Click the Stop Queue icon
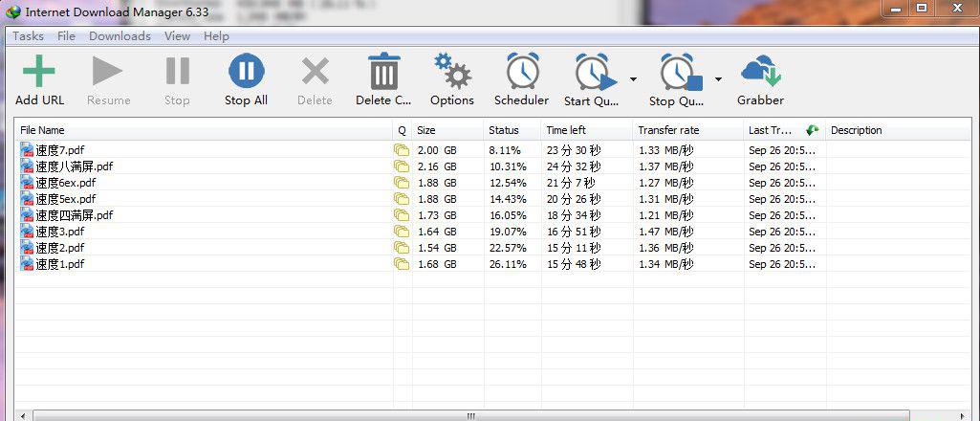This screenshot has width=980, height=421. (x=681, y=72)
